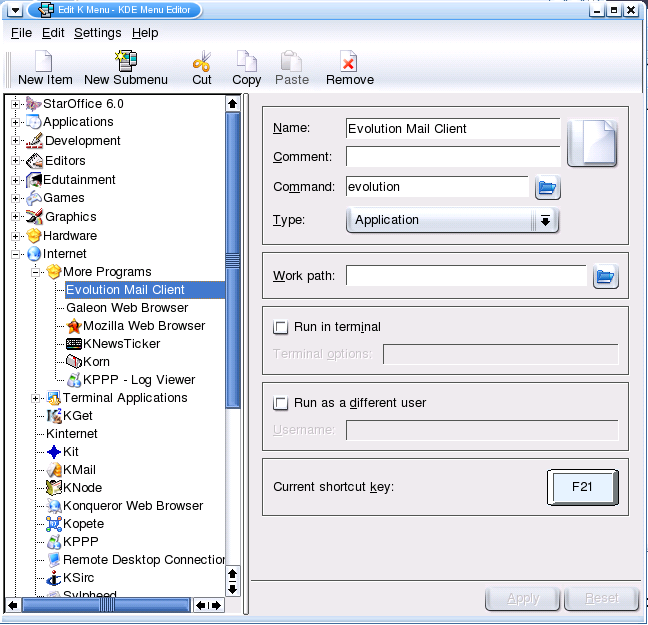Click the New Submenu toolbar icon

pos(126,62)
